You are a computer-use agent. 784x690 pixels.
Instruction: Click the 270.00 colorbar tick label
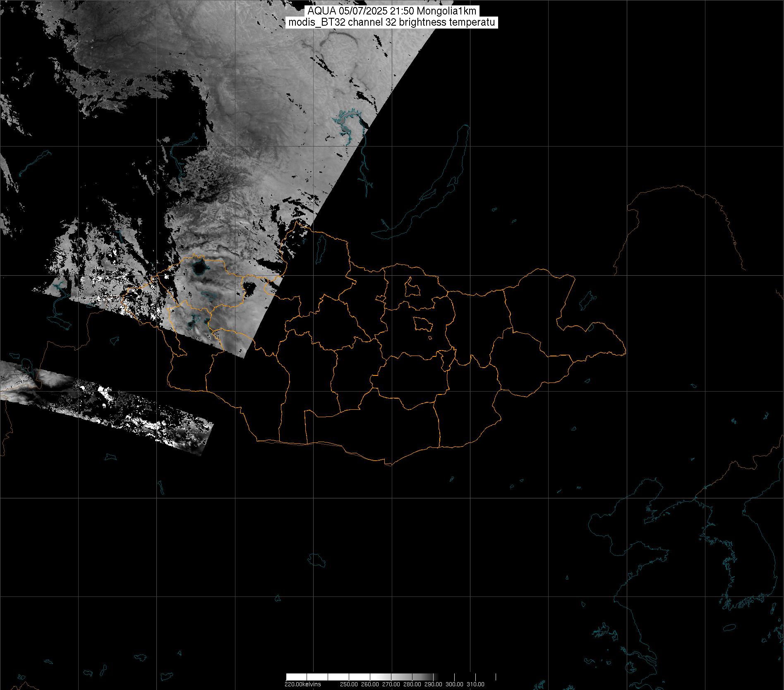391,684
